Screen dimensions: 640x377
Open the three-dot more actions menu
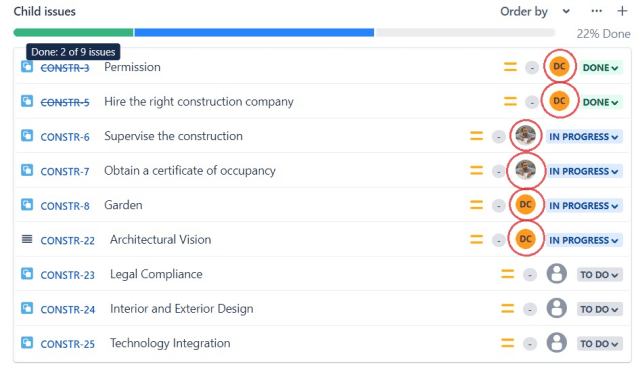click(596, 11)
